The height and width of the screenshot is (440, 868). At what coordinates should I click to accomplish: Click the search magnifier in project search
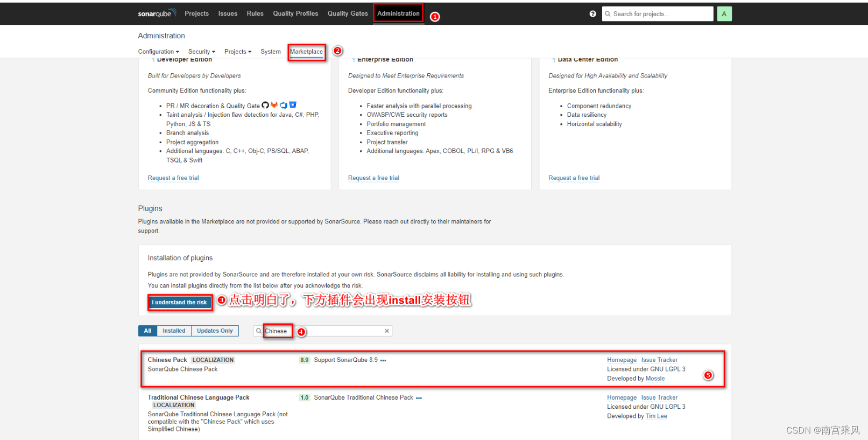(x=608, y=14)
